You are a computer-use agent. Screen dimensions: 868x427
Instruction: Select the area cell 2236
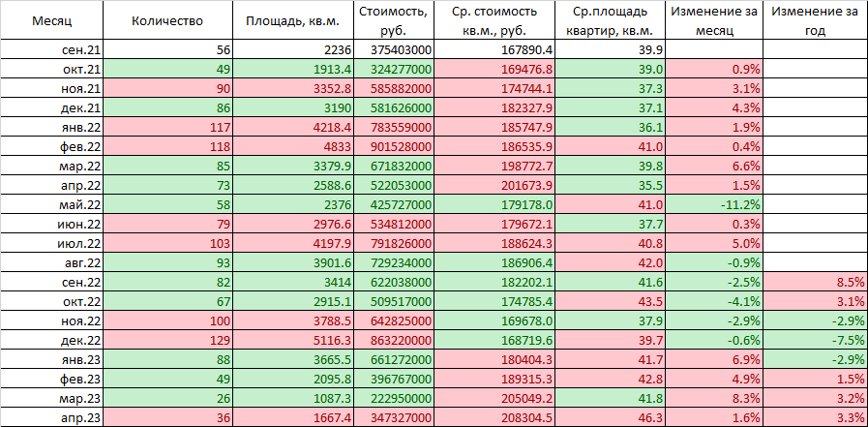point(293,50)
